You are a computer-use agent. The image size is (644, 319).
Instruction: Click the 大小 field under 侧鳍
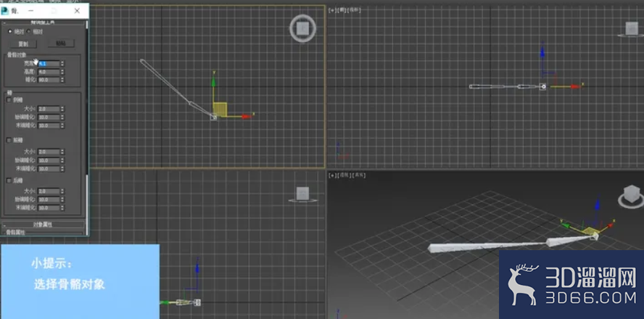coord(49,109)
